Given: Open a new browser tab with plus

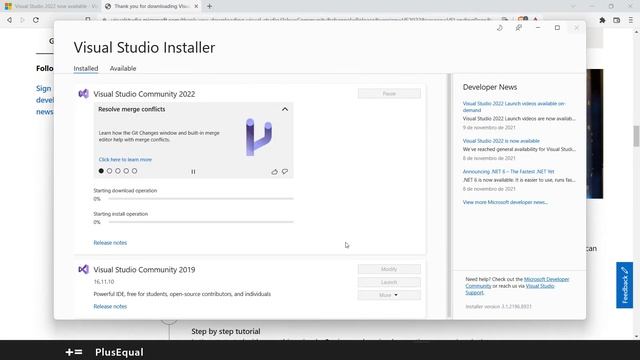Looking at the screenshot, I should pos(209,6).
